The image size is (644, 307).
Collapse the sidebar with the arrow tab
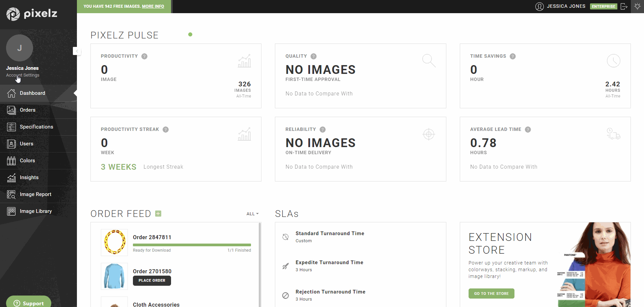[x=77, y=51]
